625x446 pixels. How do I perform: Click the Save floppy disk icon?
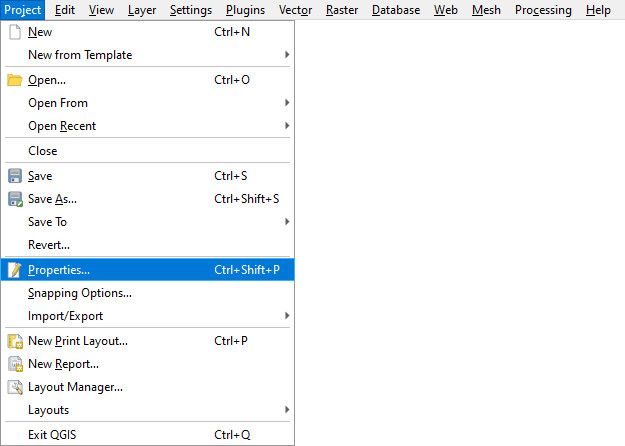point(15,176)
